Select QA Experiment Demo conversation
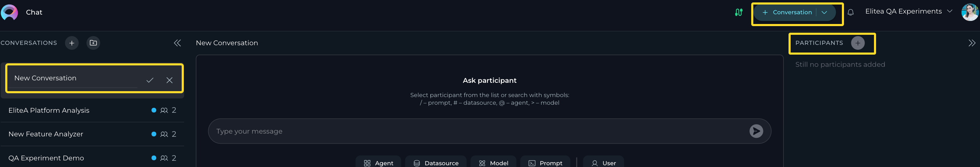 click(x=92, y=158)
